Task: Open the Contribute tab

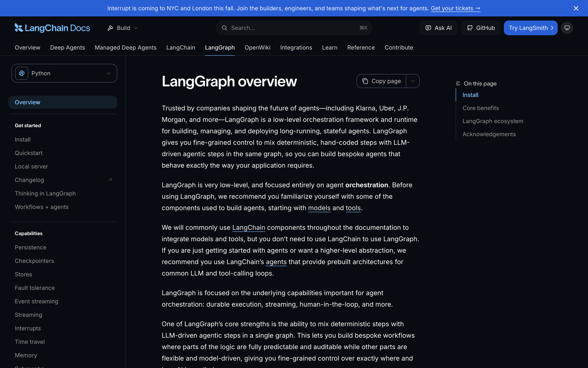Action: point(399,47)
